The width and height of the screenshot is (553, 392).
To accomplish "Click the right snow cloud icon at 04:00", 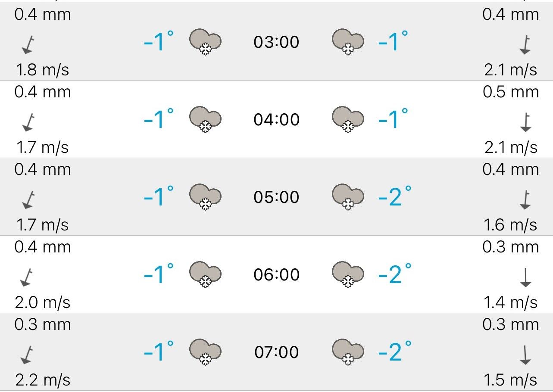I will (348, 119).
